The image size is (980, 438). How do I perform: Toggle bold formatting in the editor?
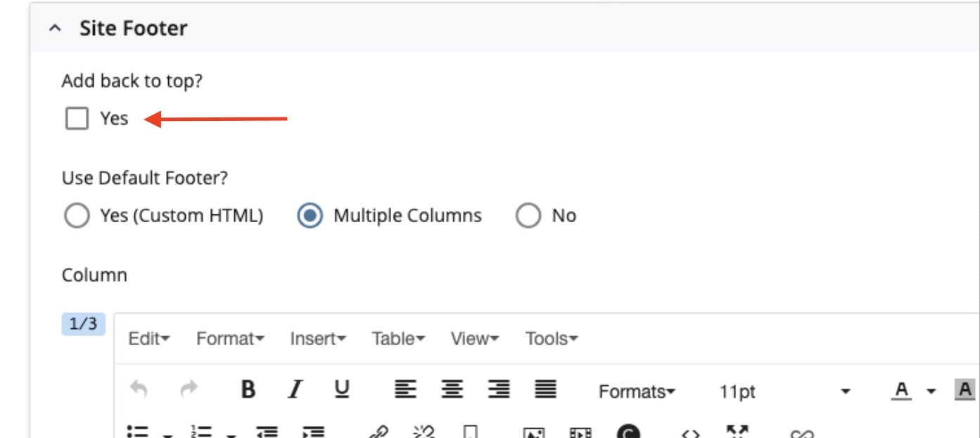click(248, 387)
